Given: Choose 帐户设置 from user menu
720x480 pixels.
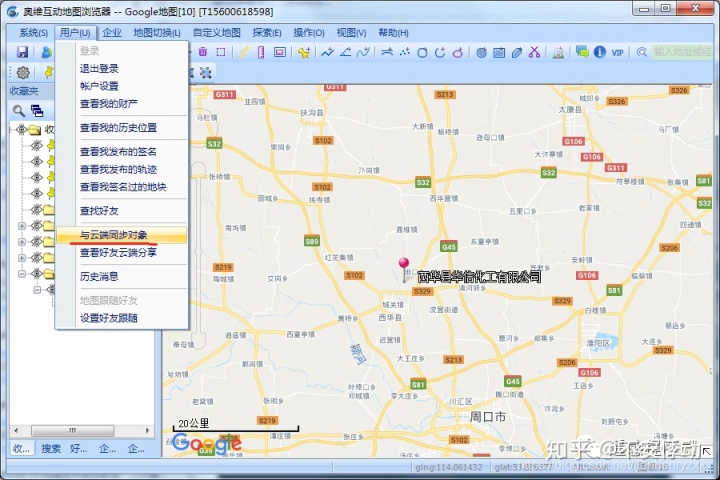Looking at the screenshot, I should click(122, 86).
